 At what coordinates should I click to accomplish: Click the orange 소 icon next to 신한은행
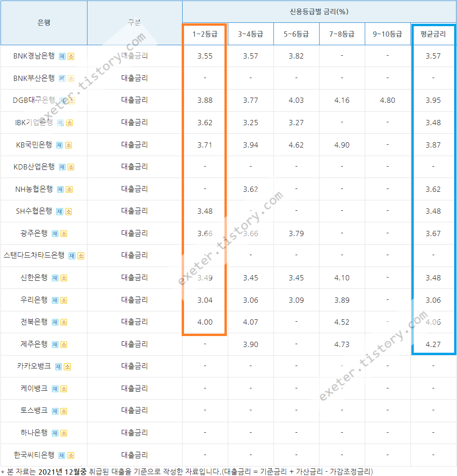[x=64, y=278]
